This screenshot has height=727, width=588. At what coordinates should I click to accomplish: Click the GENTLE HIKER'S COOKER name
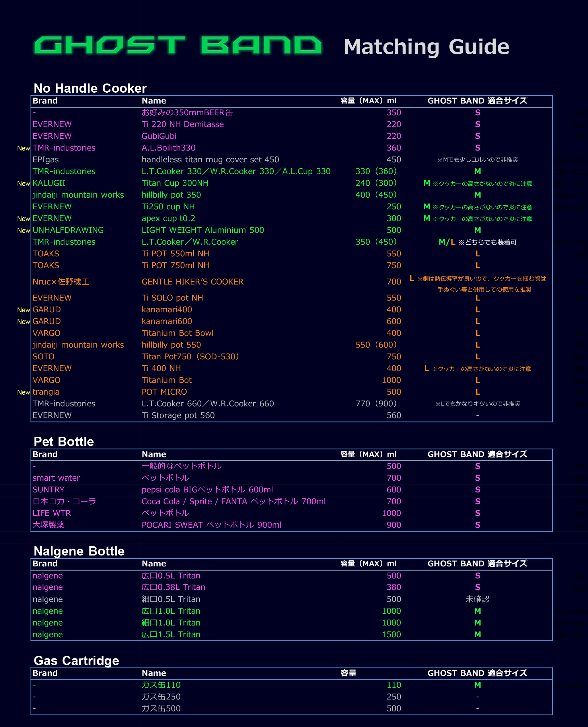click(x=192, y=282)
